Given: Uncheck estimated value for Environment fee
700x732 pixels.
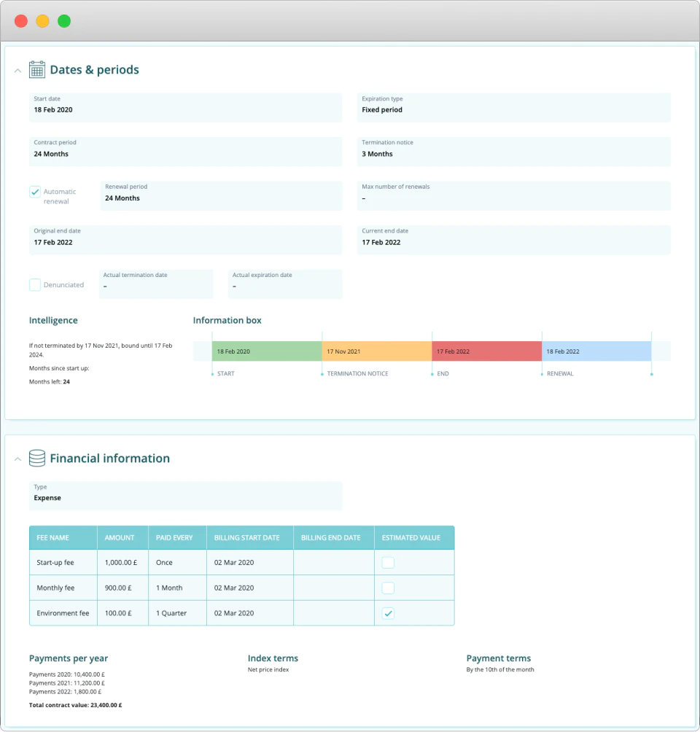Looking at the screenshot, I should point(388,613).
